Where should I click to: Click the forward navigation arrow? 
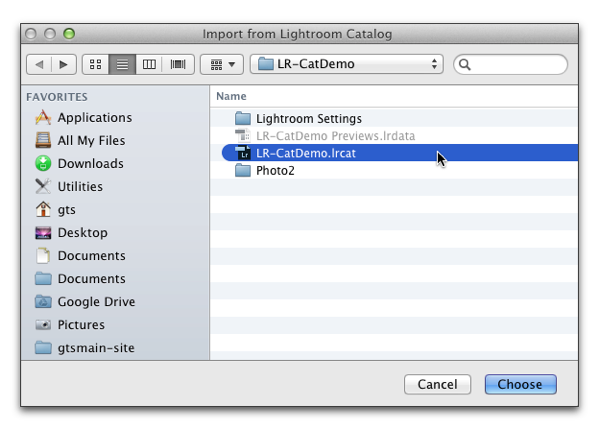63,64
